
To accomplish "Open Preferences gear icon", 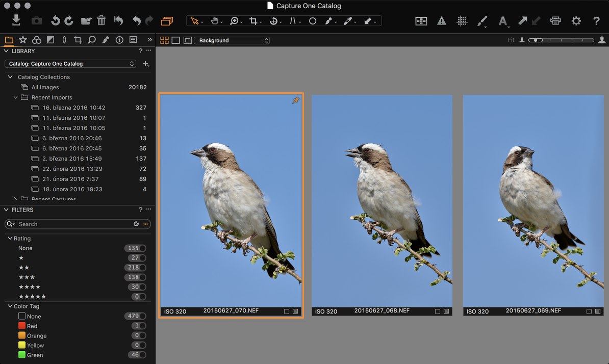I will [x=576, y=21].
